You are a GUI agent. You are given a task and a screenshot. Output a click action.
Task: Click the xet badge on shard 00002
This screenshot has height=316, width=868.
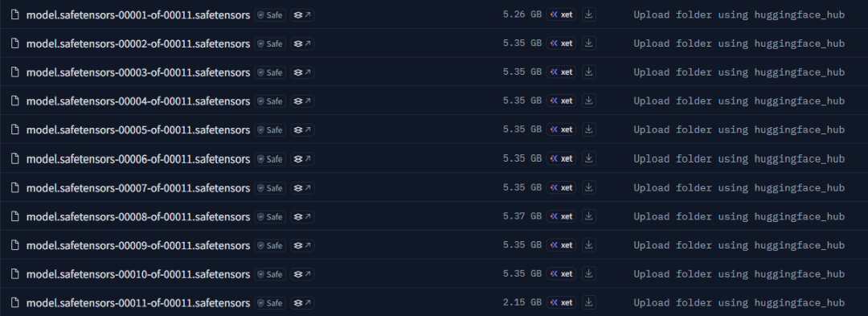pyautogui.click(x=561, y=43)
